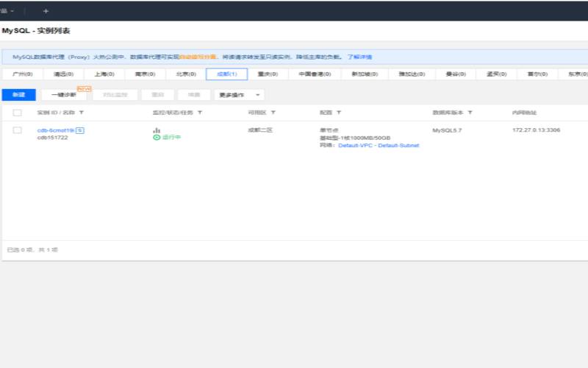Screen dimensions: 588x368
Task: Open the top-left header dropdown arrow
Action: (12, 11)
